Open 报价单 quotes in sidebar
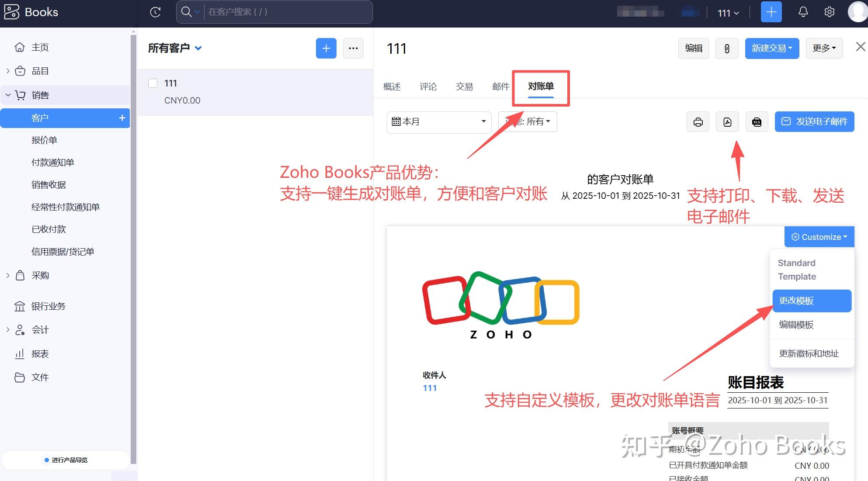This screenshot has height=481, width=868. point(44,140)
